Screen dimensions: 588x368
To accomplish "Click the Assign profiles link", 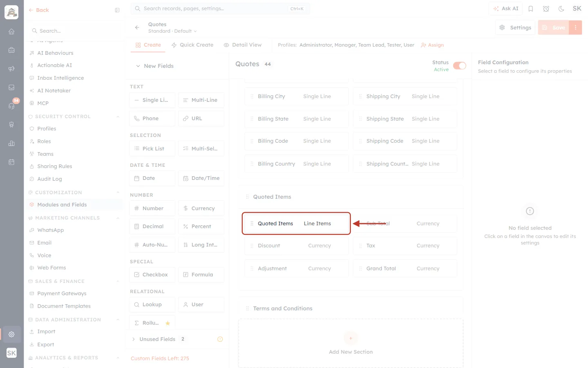I will [x=432, y=45].
